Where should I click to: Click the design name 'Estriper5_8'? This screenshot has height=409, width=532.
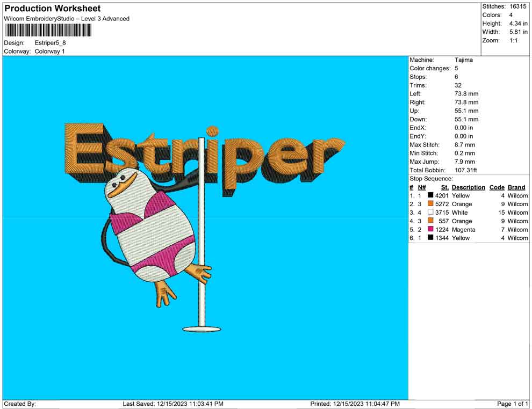50,43
